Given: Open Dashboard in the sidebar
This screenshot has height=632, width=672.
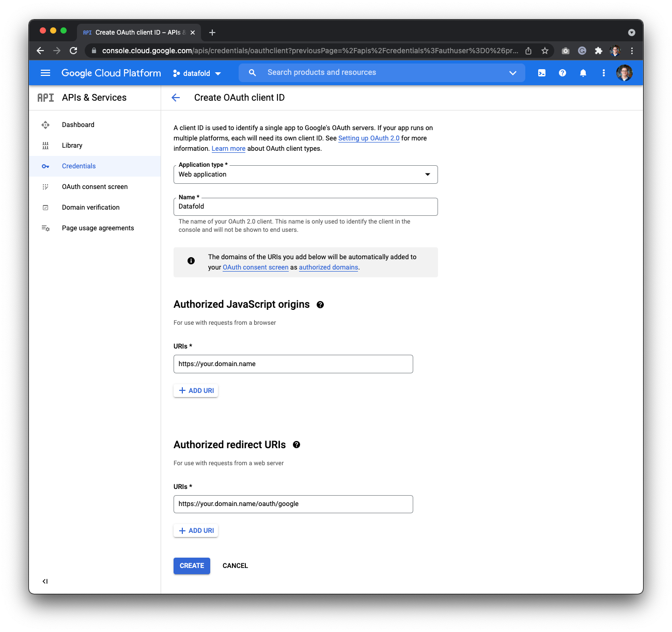Looking at the screenshot, I should [95, 125].
